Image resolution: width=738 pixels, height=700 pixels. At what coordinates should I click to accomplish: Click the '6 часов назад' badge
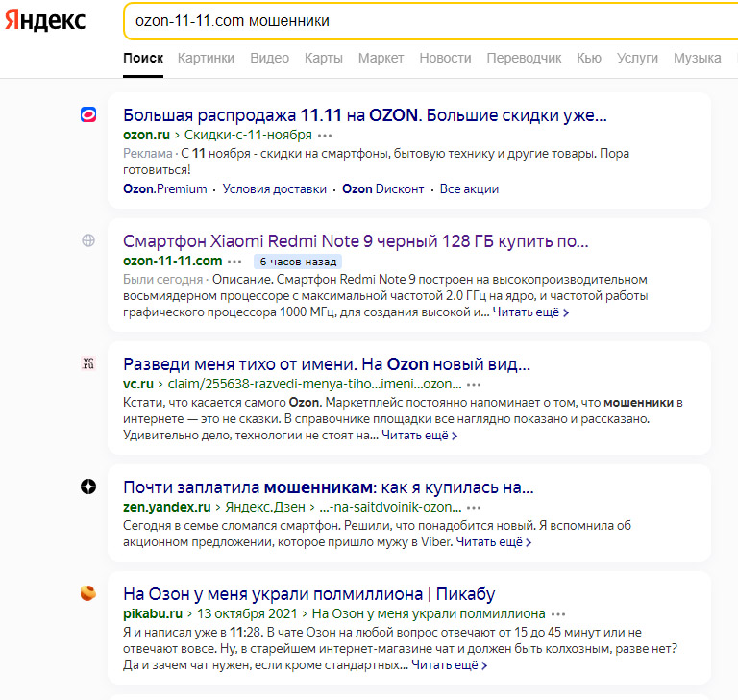pos(298,262)
